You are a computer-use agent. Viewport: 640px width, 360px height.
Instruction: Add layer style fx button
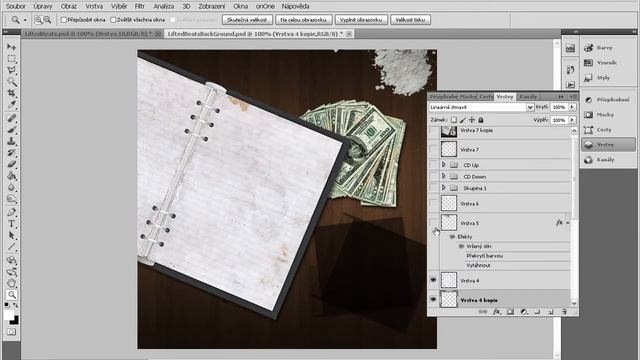coord(496,311)
